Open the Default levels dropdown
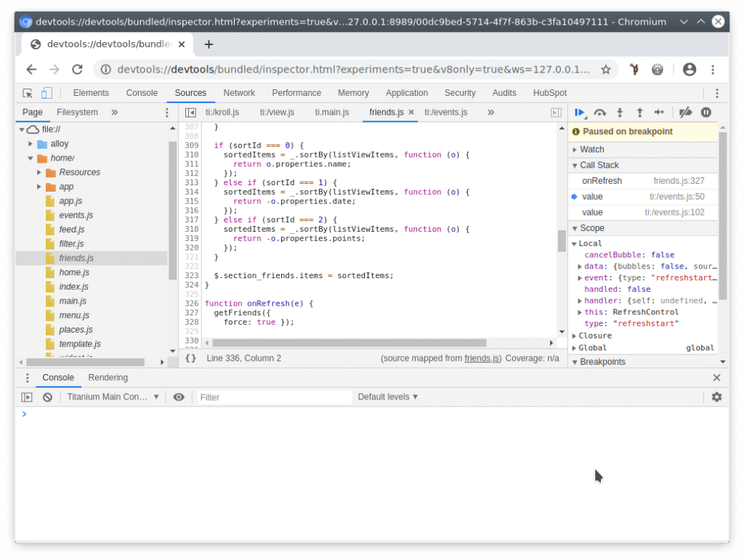This screenshot has height=560, width=744. (388, 397)
